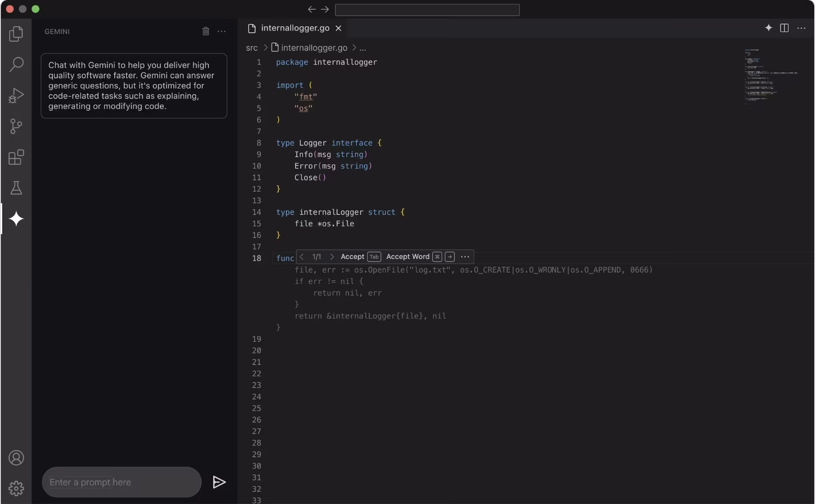Click the Gemini chat introduction message
Image resolution: width=816 pixels, height=504 pixels.
pos(134,86)
